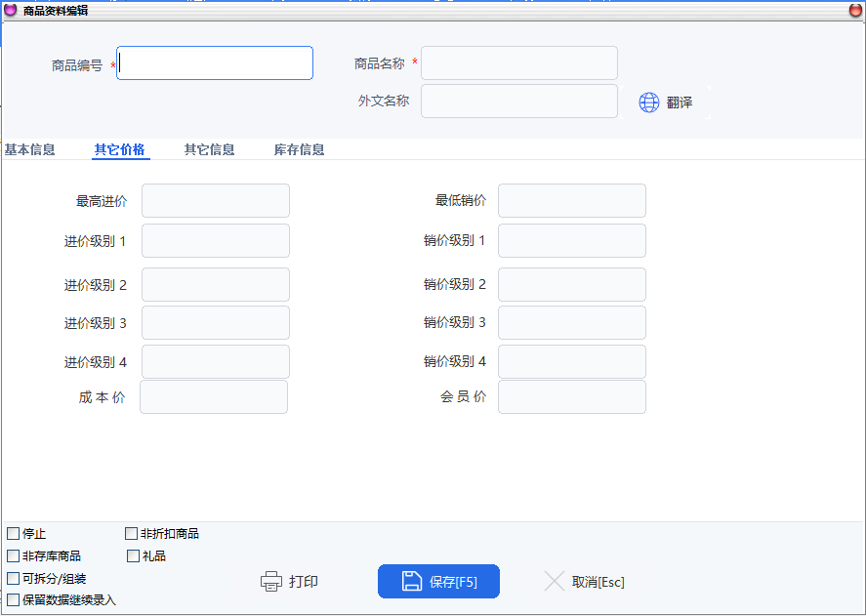Screen dimensions: 866x616
Task: Click the floppy disk save icon
Action: click(412, 582)
